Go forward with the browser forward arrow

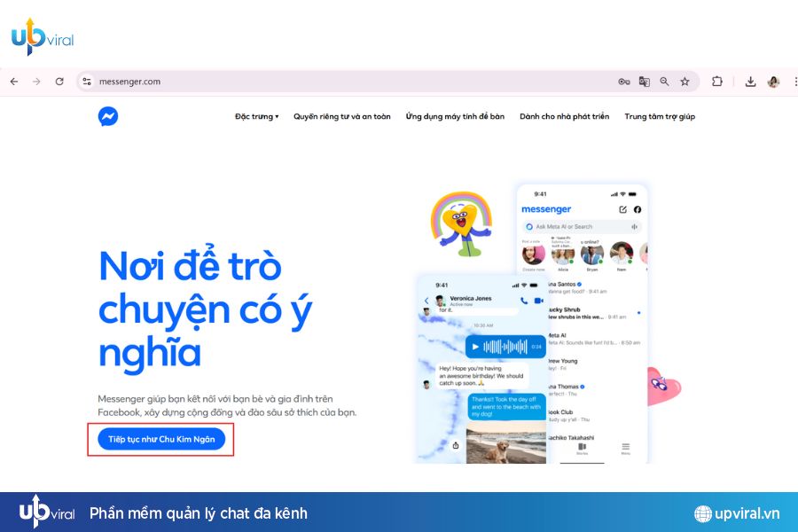[x=36, y=82]
